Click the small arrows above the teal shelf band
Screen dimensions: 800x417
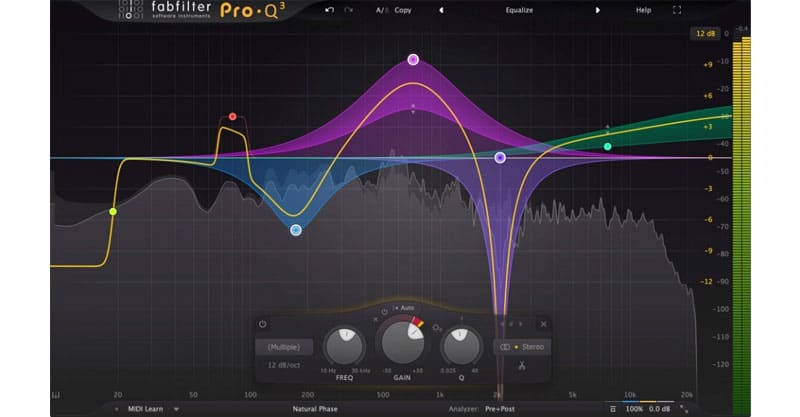point(608,129)
